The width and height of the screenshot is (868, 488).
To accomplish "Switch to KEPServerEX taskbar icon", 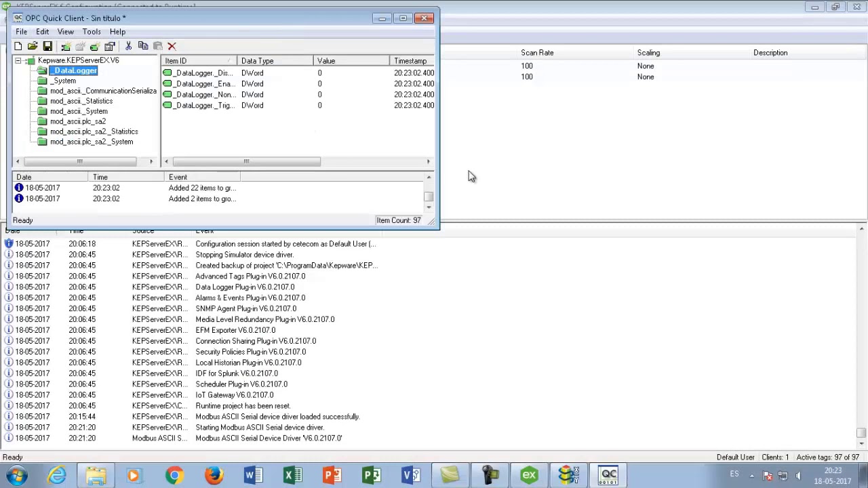I will click(529, 475).
